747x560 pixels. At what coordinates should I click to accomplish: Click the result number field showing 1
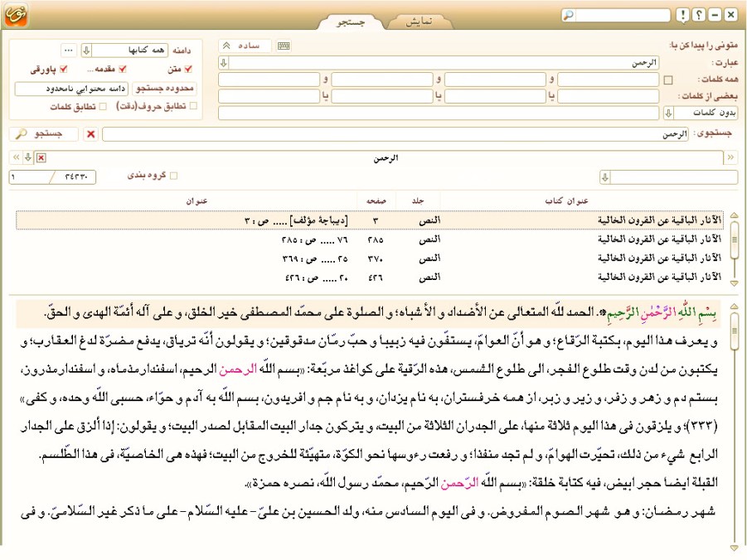[30, 177]
